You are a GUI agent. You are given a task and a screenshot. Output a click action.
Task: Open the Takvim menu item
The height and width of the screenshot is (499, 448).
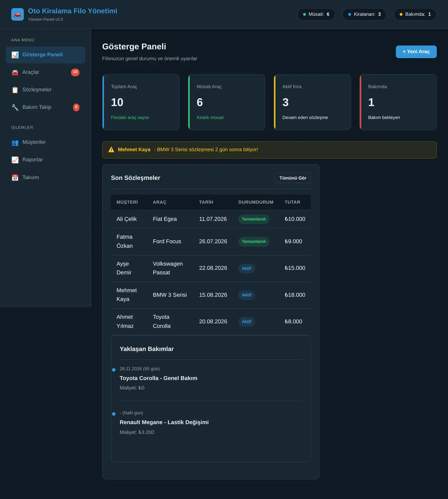[45, 178]
